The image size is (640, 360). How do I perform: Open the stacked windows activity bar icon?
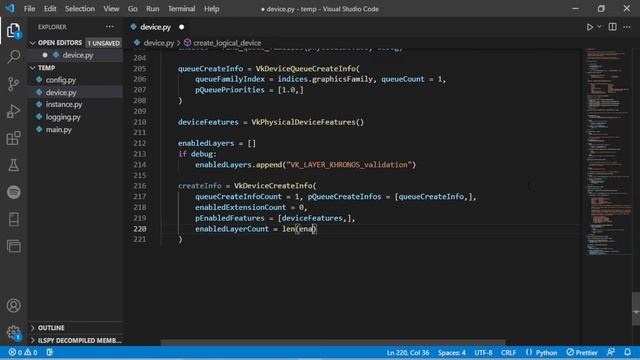(x=13, y=246)
